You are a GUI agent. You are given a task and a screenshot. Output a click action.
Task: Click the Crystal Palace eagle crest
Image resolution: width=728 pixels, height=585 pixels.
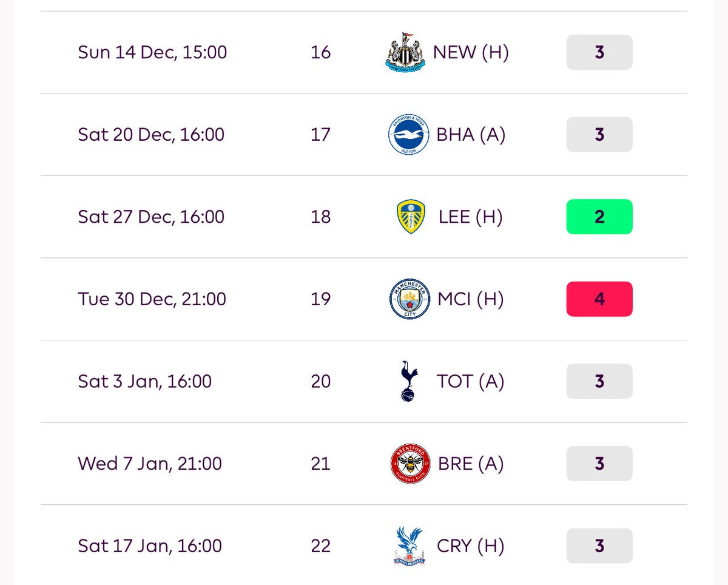coord(409,546)
